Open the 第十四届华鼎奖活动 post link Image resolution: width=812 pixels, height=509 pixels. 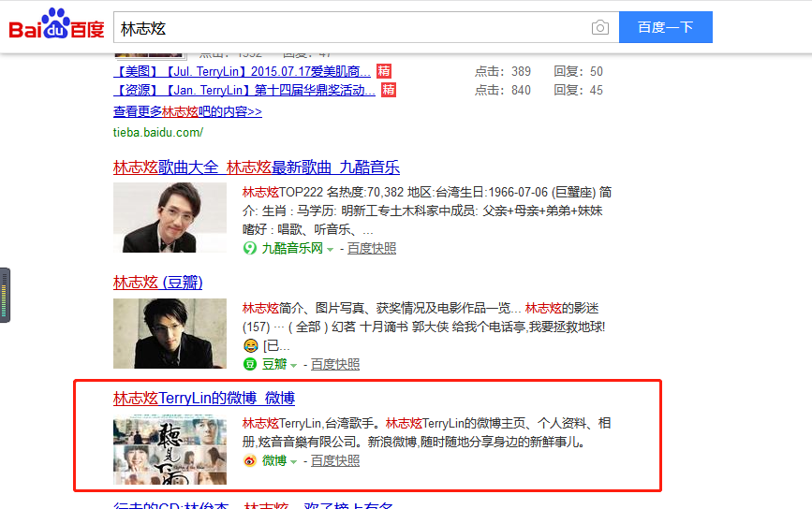(x=244, y=90)
